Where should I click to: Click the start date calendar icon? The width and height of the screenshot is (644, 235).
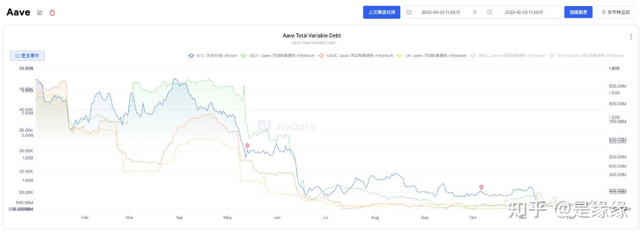[x=409, y=12]
